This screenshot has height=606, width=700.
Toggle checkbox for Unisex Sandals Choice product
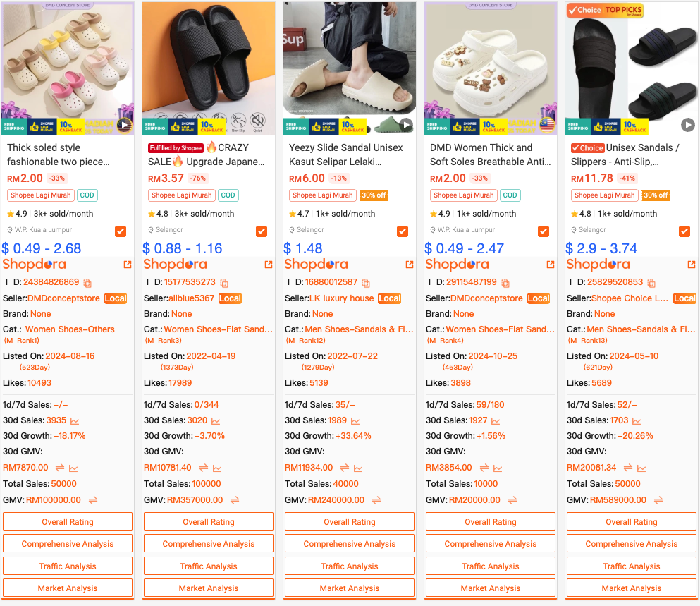point(684,231)
